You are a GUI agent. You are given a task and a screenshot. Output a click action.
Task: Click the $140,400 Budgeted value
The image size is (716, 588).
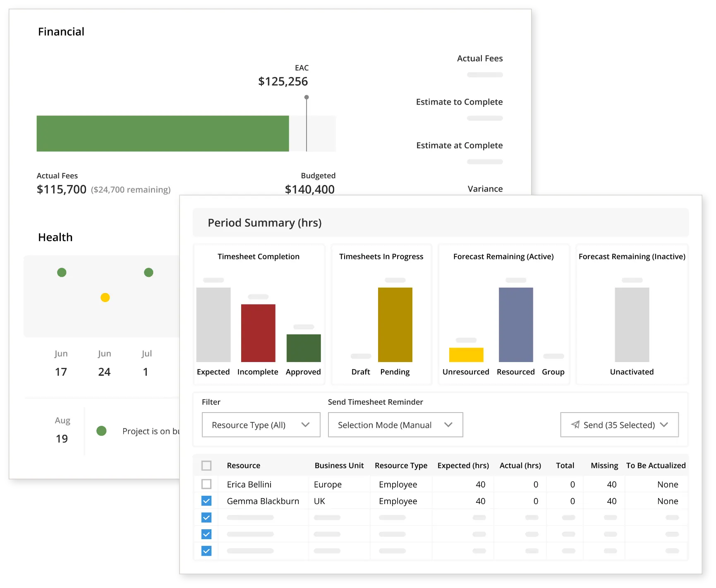pyautogui.click(x=310, y=190)
